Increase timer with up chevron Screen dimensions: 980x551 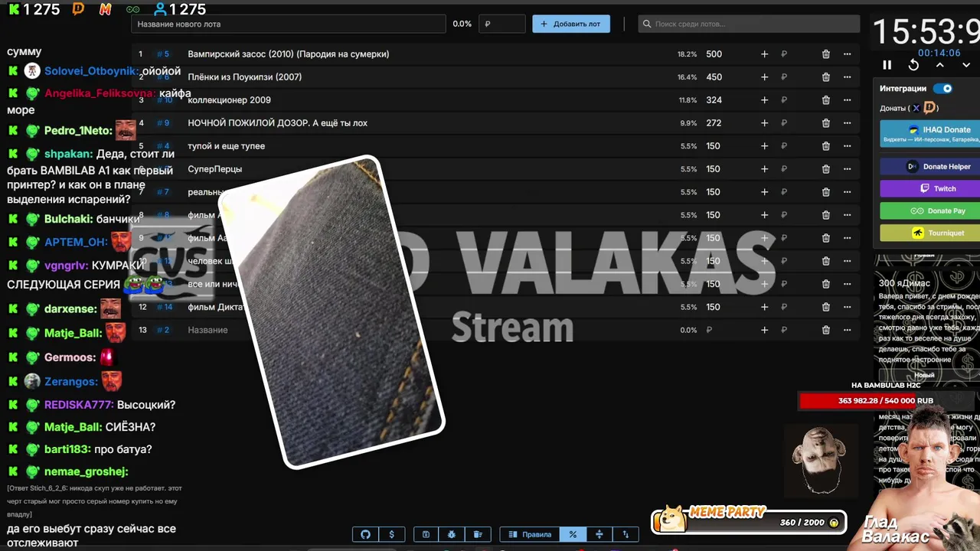point(939,65)
